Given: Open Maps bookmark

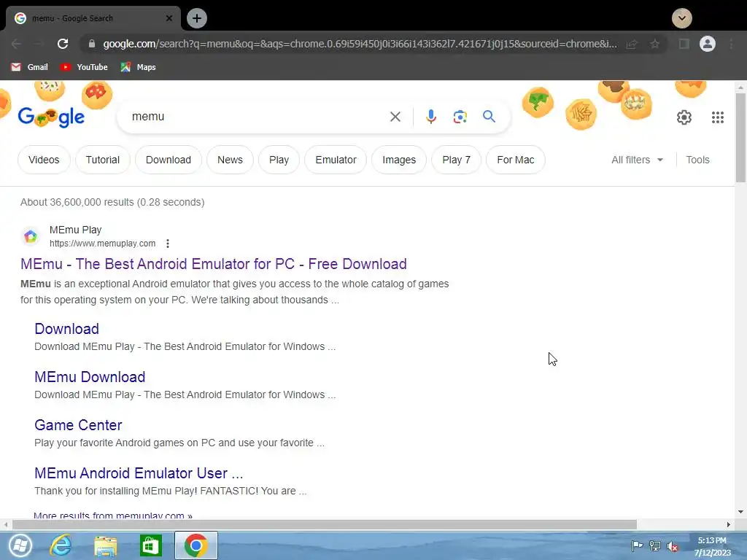Looking at the screenshot, I should pyautogui.click(x=139, y=67).
